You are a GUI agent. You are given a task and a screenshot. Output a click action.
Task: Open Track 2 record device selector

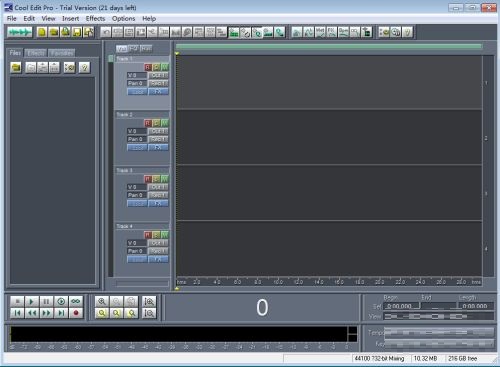pyautogui.click(x=158, y=139)
